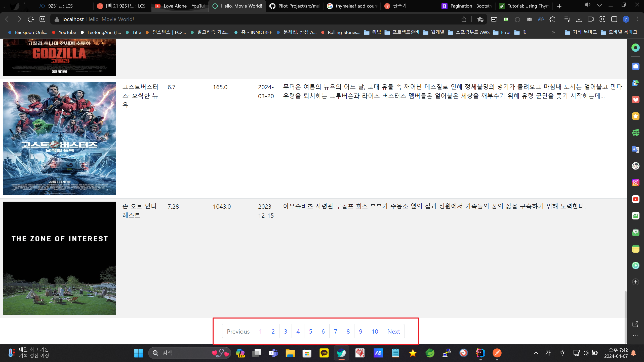Go to pagination page 3

click(x=285, y=331)
